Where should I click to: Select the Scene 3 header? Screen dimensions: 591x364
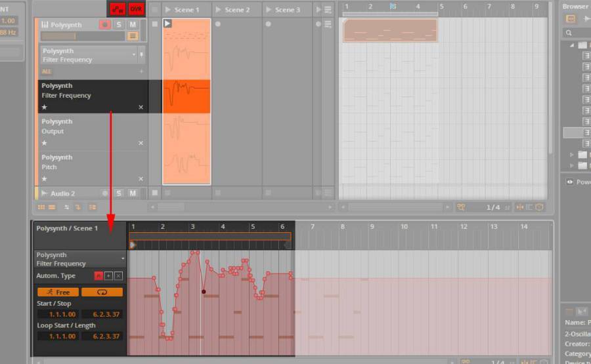coord(288,10)
